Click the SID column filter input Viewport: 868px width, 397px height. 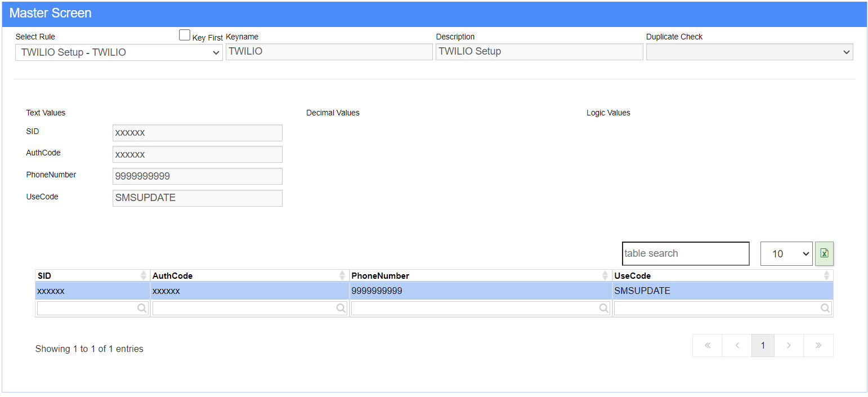[x=92, y=308]
